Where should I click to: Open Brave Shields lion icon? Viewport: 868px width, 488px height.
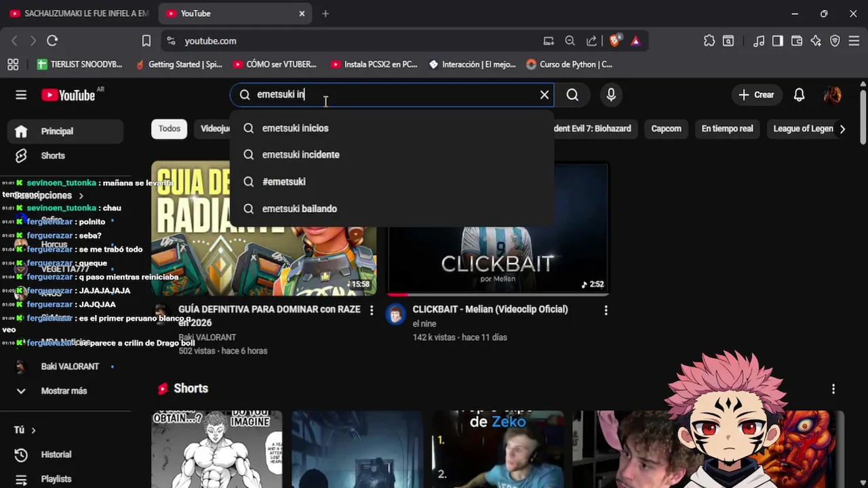point(614,41)
